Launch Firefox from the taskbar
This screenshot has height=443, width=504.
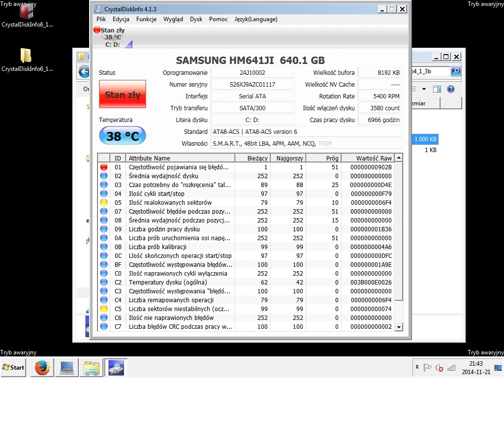(x=42, y=368)
